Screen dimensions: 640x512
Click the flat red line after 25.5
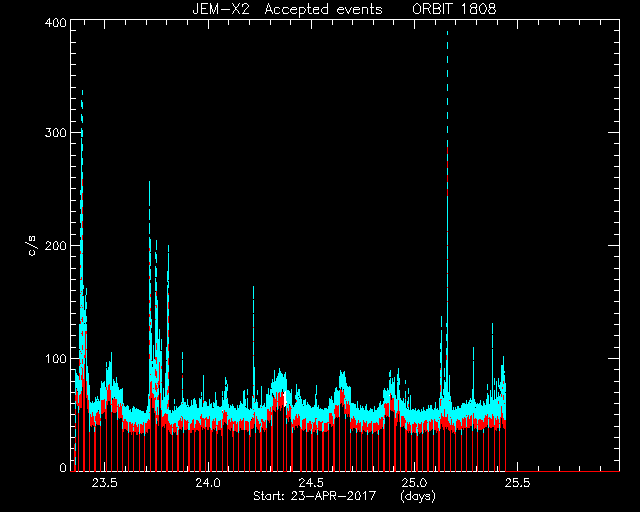tap(563, 471)
